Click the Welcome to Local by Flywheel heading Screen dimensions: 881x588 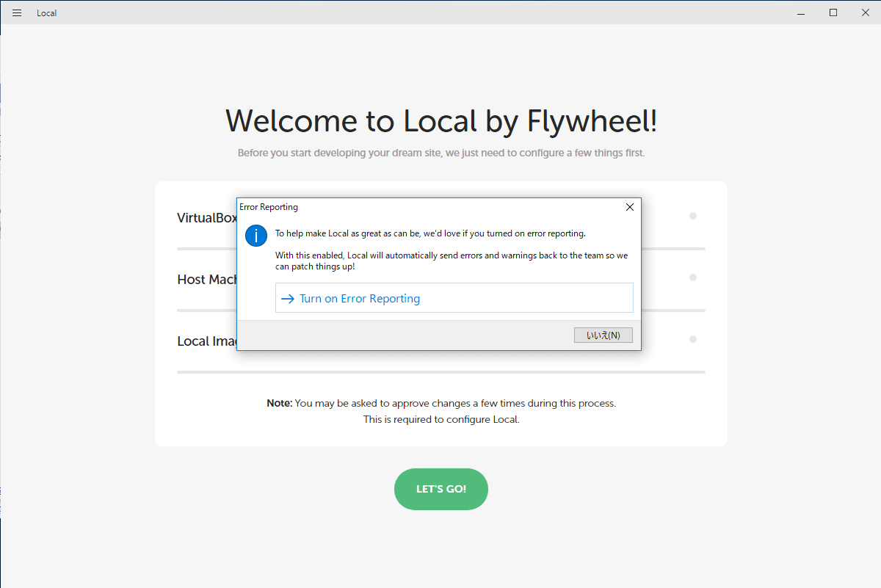point(441,121)
